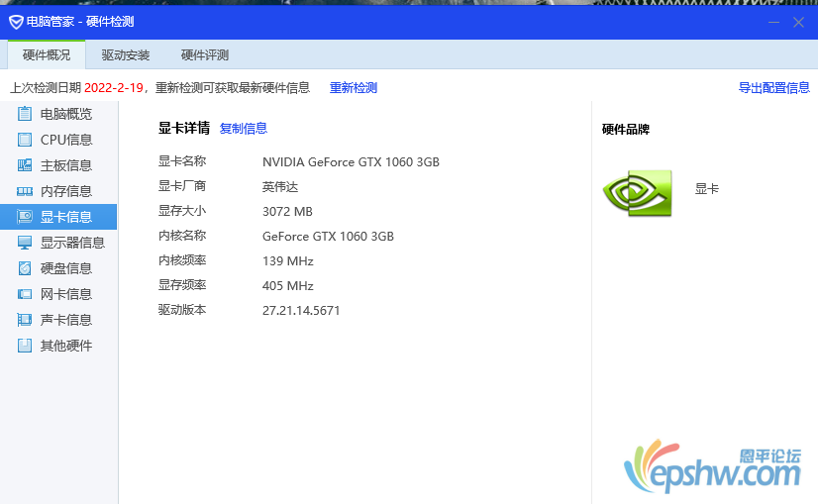Click the 显卡名称 field label
Screen dimensions: 818x504
tap(182, 161)
